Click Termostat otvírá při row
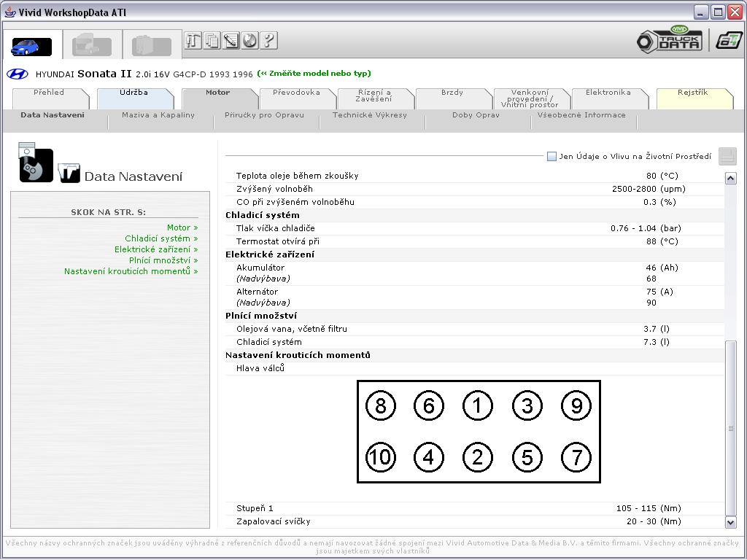The width and height of the screenshot is (747, 560). point(474,241)
